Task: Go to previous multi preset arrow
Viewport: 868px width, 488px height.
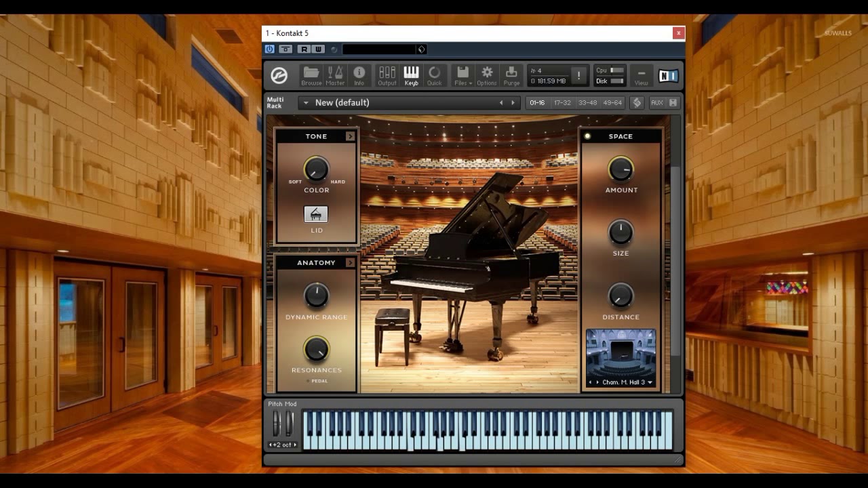Action: 501,103
